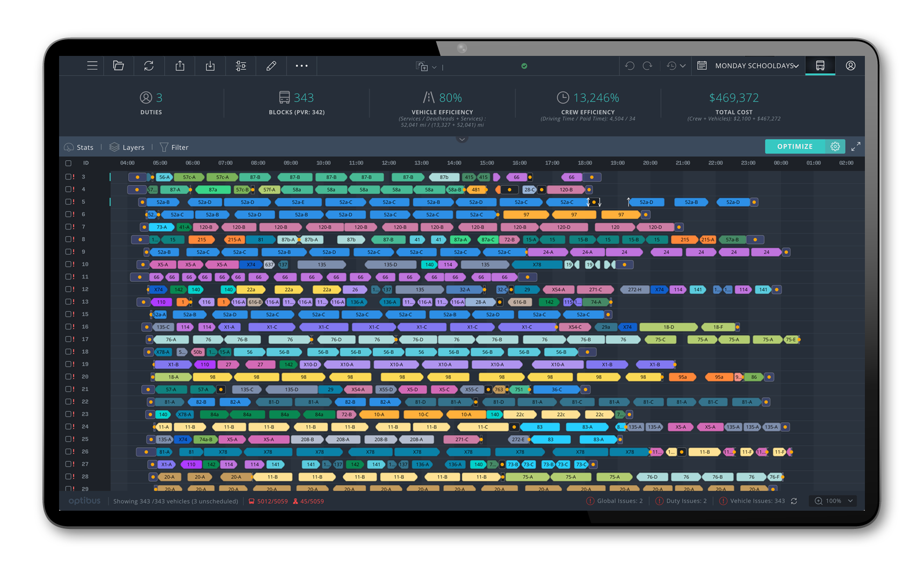Open optimize settings gear icon
The height and width of the screenshot is (566, 924).
point(835,147)
